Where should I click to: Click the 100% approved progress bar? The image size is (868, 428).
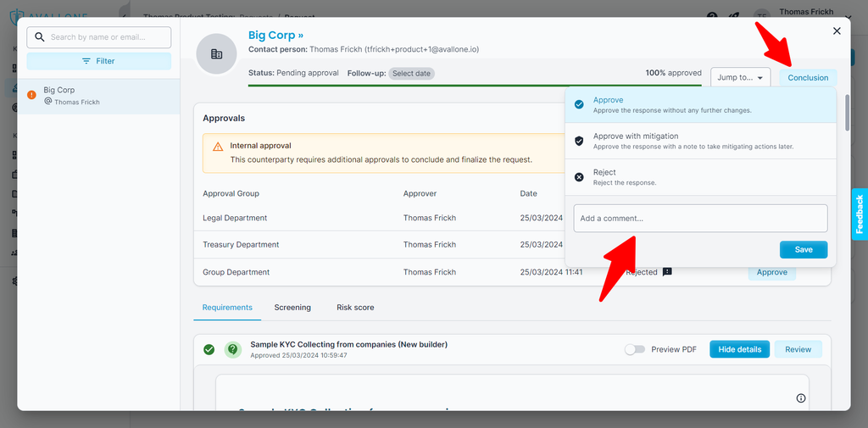(x=475, y=86)
